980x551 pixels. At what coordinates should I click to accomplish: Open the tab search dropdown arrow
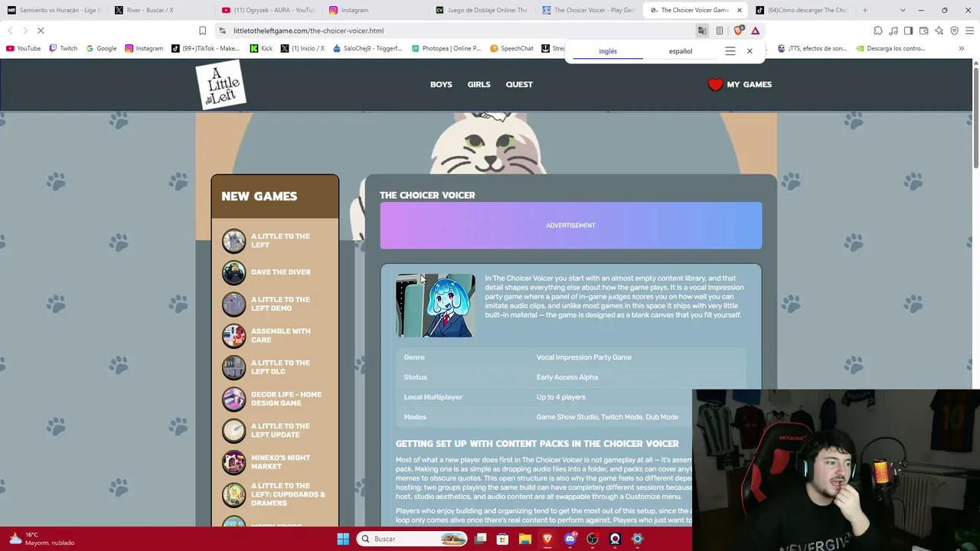click(x=903, y=10)
